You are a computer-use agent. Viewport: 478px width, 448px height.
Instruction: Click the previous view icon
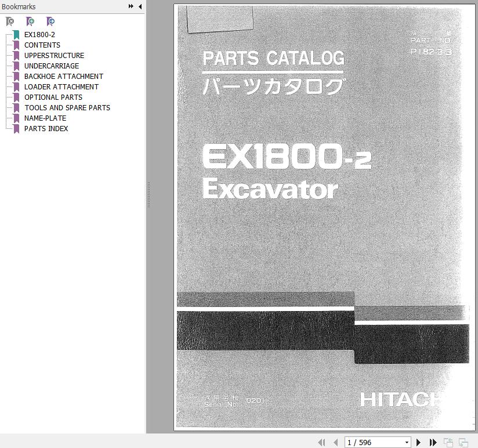pos(448,442)
